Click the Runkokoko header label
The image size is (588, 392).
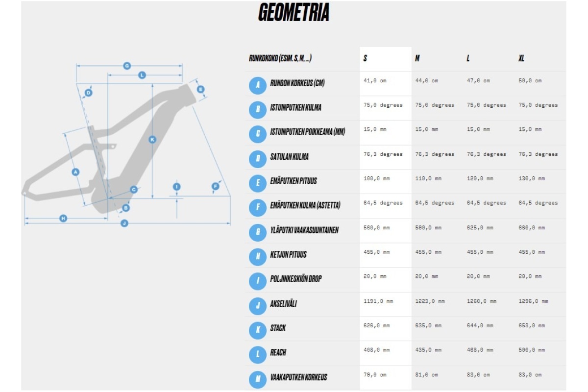pos(280,58)
